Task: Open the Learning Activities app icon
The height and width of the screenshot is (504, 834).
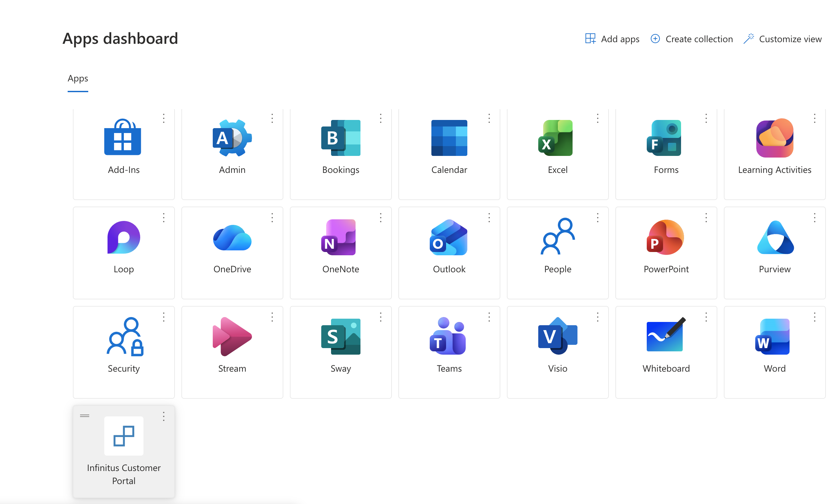Action: 775,138
